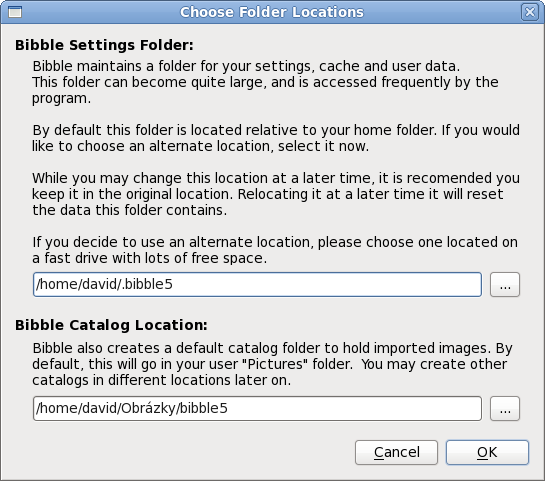Close the Choose Folder Locations dialog
The width and height of the screenshot is (545, 481).
pyautogui.click(x=530, y=12)
